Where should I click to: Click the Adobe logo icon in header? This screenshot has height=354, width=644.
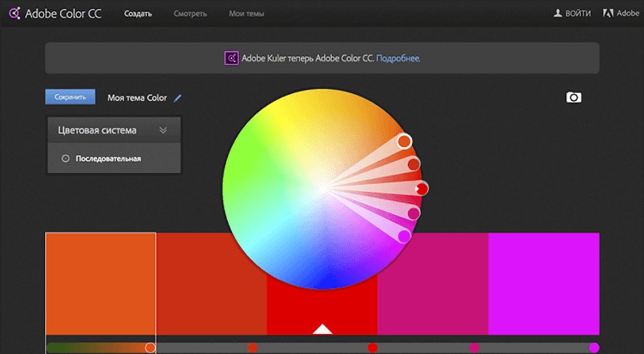pyautogui.click(x=608, y=13)
